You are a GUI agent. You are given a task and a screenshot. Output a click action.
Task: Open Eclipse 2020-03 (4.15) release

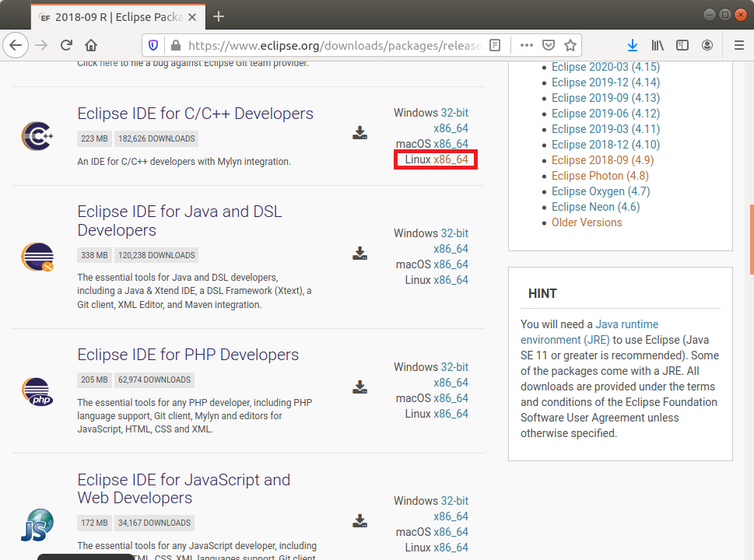click(x=605, y=67)
